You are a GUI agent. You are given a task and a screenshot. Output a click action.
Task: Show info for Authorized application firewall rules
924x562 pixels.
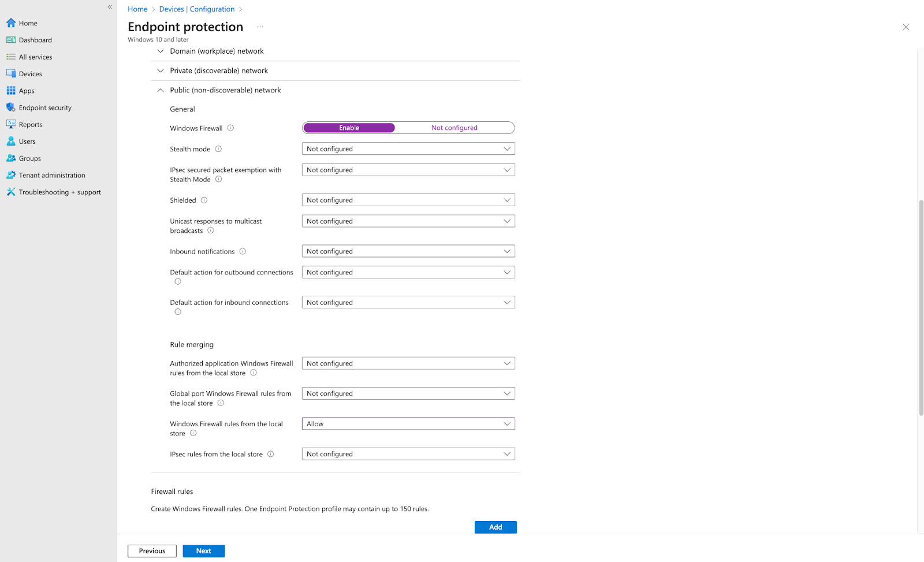(254, 373)
